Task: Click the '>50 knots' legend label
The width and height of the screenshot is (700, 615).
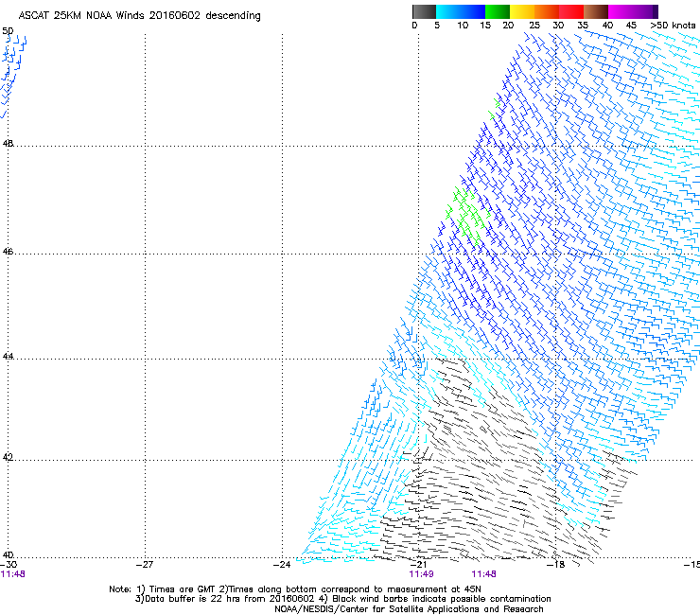Action: (x=673, y=26)
